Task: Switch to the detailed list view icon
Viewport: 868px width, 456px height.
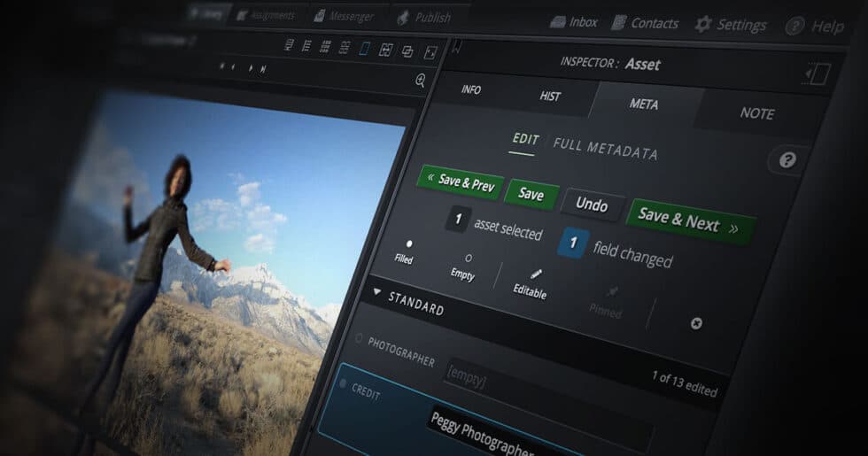Action: pos(289,45)
